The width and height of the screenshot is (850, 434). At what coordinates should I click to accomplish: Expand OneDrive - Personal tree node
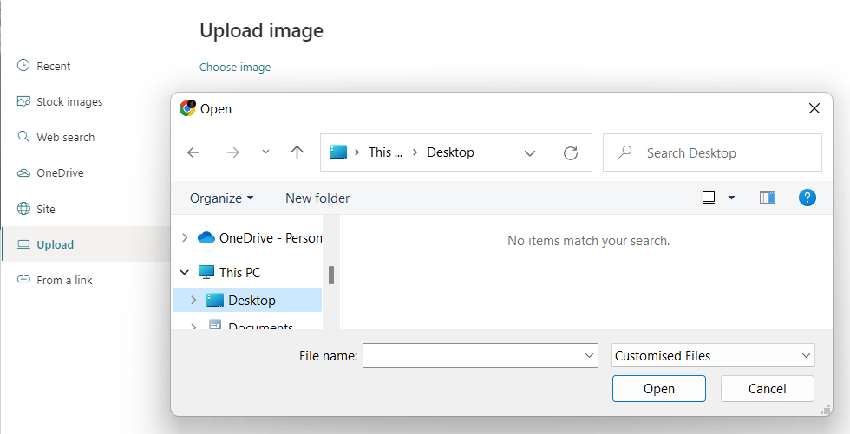[185, 237]
